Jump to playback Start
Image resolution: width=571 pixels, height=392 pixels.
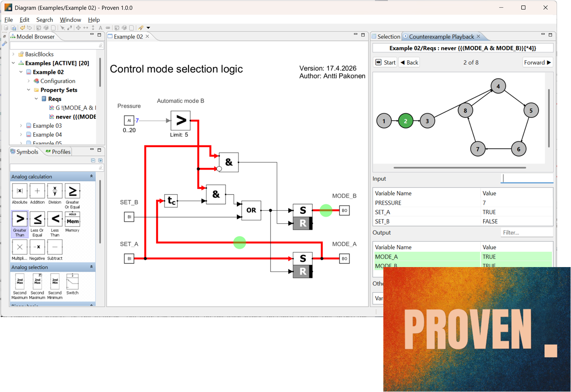[x=386, y=62]
